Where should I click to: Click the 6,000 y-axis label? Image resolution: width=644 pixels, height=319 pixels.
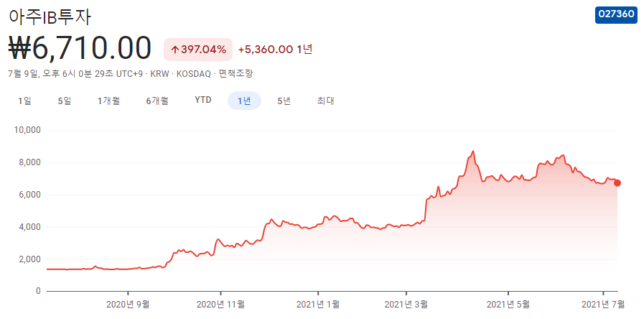click(x=30, y=195)
